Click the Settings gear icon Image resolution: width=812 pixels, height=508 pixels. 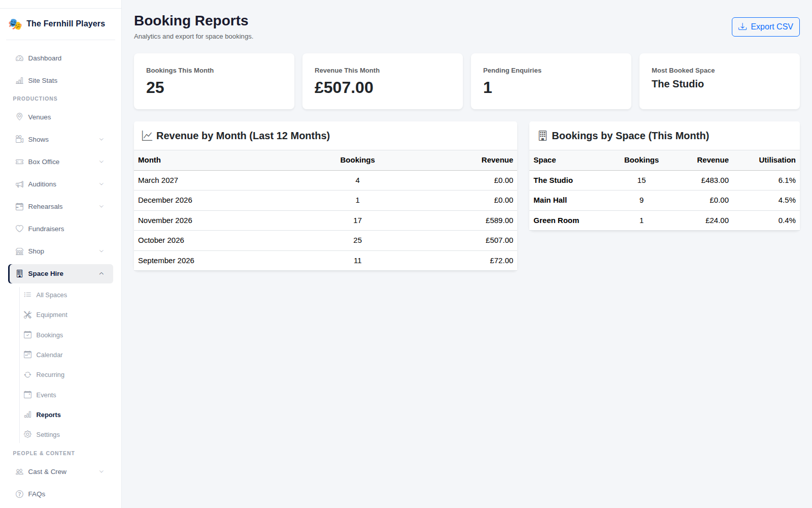(27, 435)
